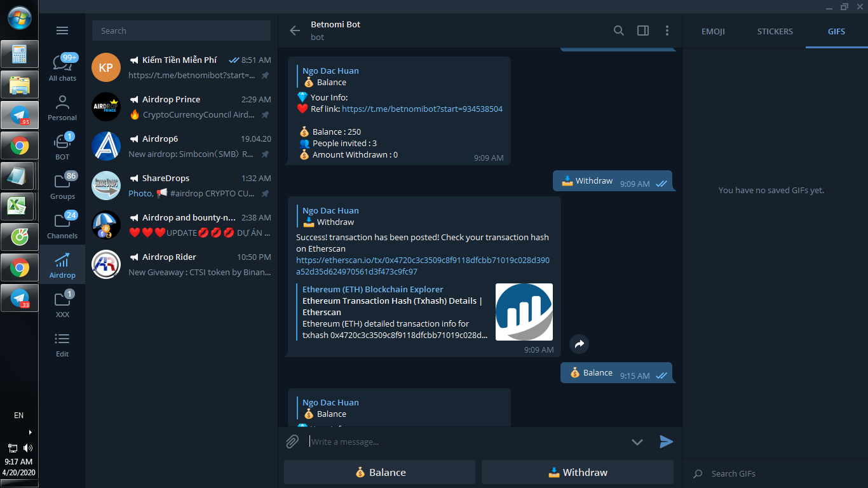Click Edit folders in the sidebar
Image resolution: width=868 pixels, height=488 pixels.
coord(62,344)
